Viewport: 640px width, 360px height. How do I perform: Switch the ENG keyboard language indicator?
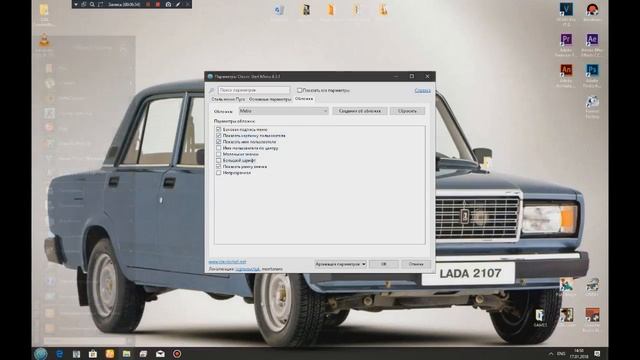coord(562,354)
